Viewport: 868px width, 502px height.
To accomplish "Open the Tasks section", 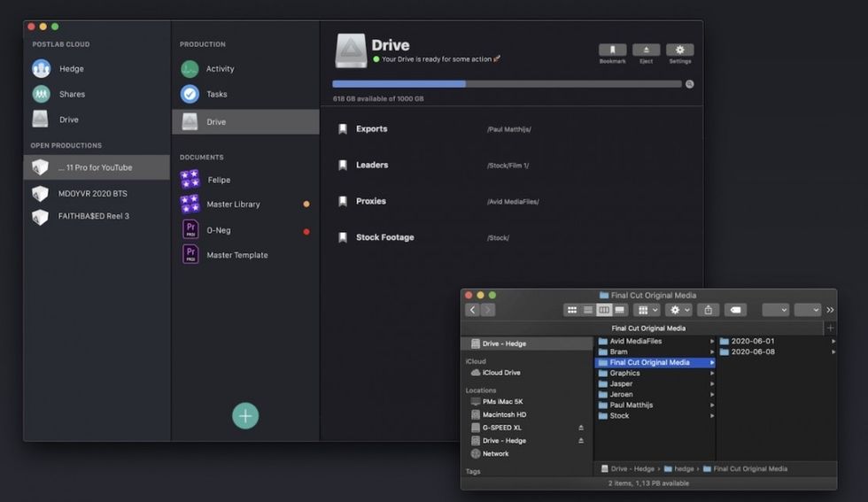I will (x=216, y=94).
